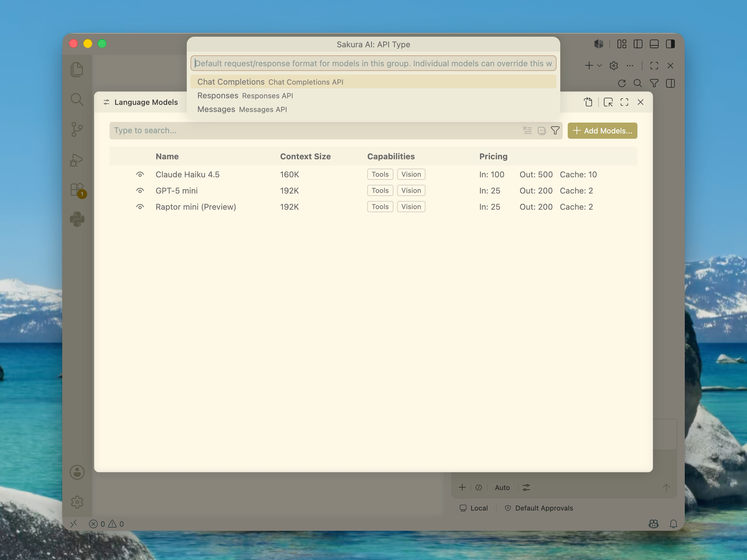747x560 pixels.
Task: Open the Language Models file icon
Action: coord(588,102)
